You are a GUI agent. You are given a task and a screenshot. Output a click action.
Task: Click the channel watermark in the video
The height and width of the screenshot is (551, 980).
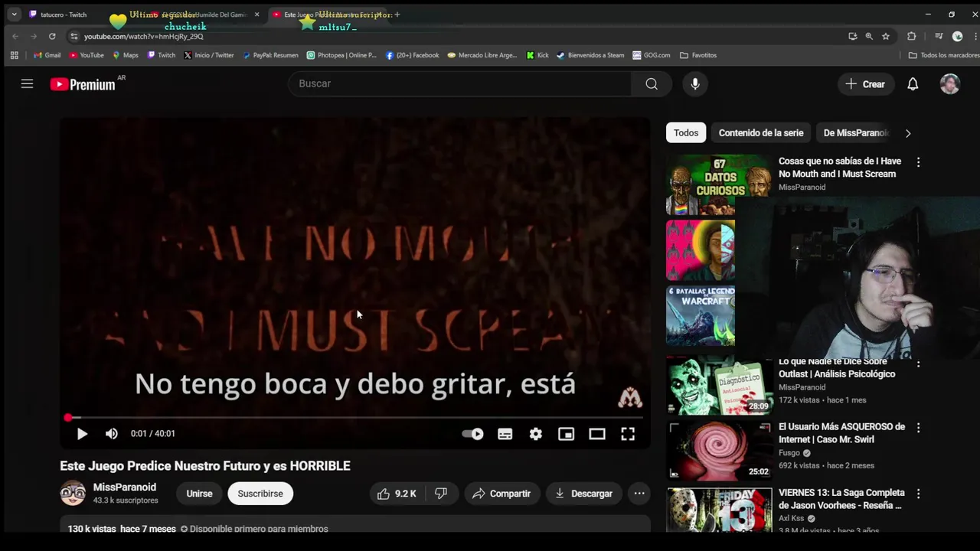tap(630, 398)
